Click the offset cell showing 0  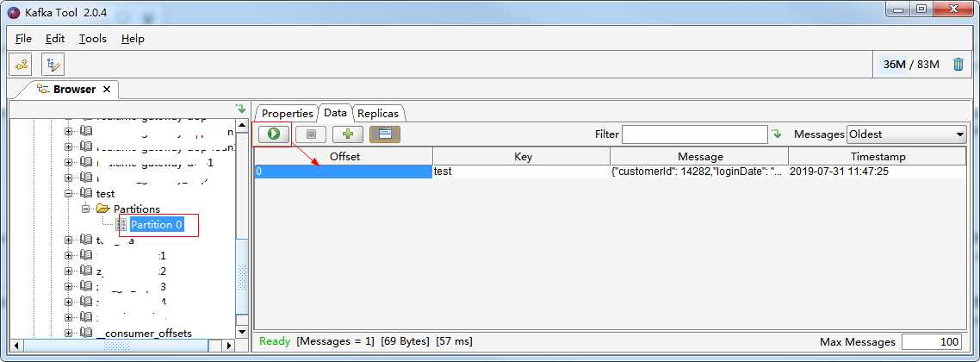[x=343, y=172]
